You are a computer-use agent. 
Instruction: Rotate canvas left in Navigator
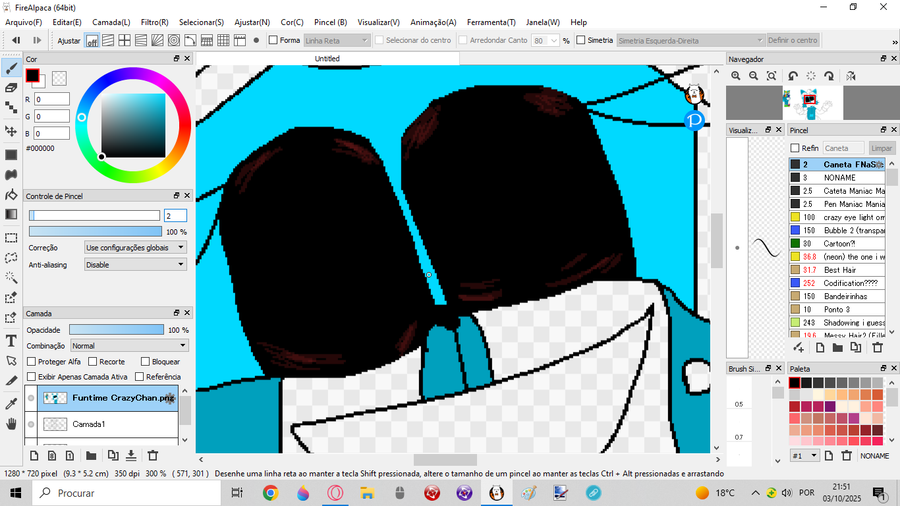[793, 76]
